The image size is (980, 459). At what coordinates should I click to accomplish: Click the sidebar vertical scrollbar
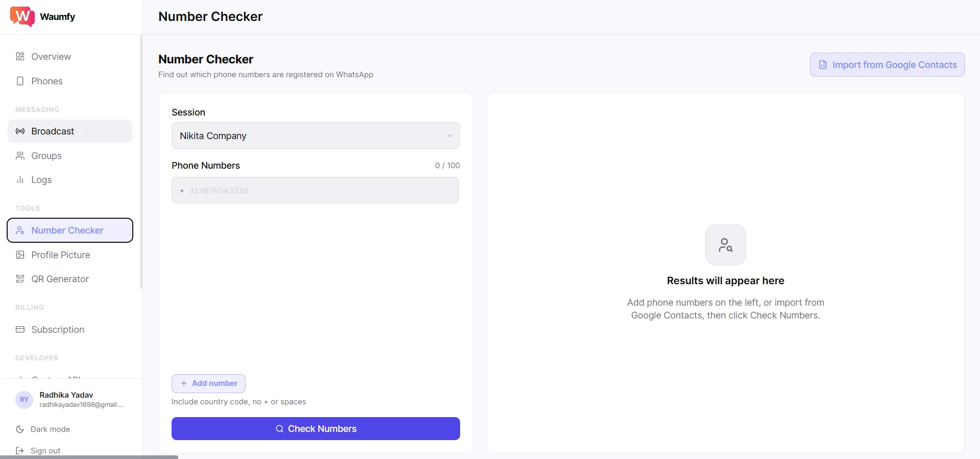coord(141,162)
